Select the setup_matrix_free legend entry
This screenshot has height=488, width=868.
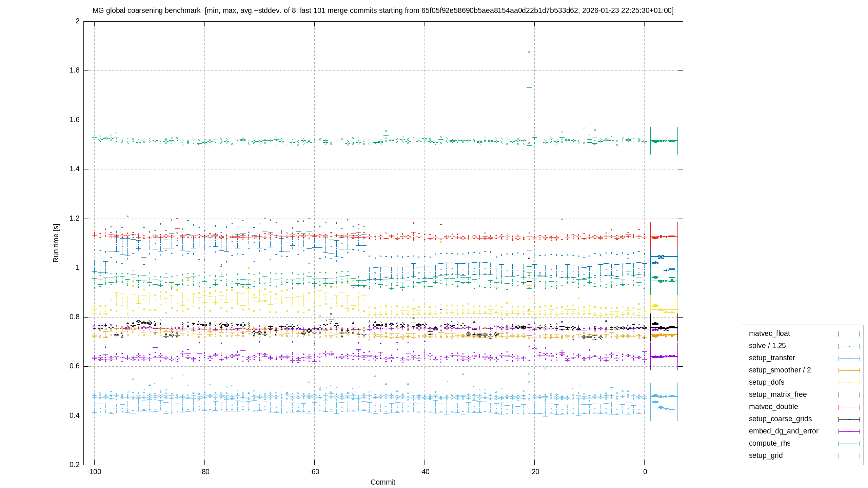click(x=778, y=394)
